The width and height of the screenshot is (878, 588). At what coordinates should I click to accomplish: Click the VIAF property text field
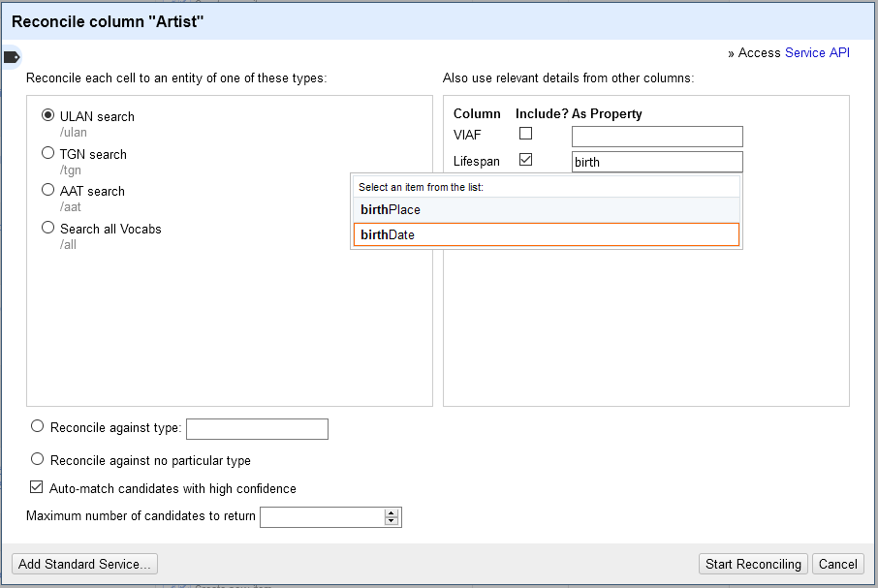[x=656, y=137]
